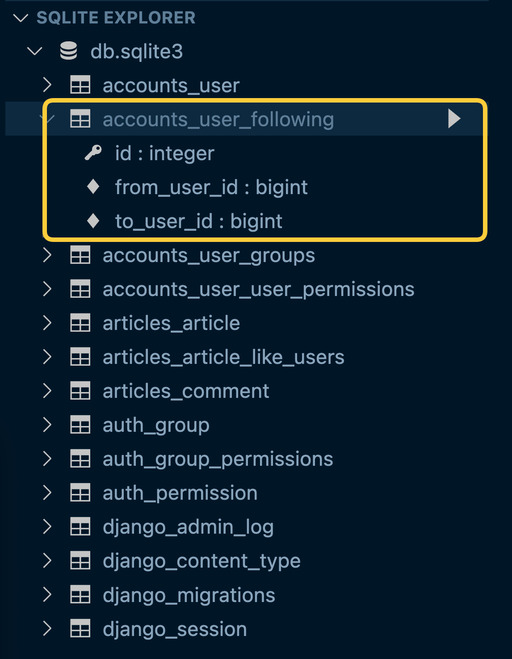Image resolution: width=512 pixels, height=659 pixels.
Task: Select the accounts_user_user_permissions table name
Action: pyautogui.click(x=259, y=290)
